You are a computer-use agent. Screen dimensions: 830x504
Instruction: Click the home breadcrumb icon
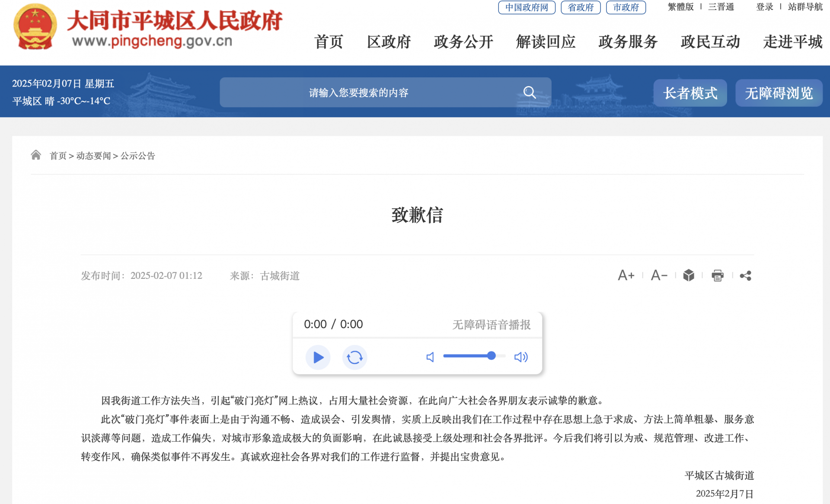36,155
